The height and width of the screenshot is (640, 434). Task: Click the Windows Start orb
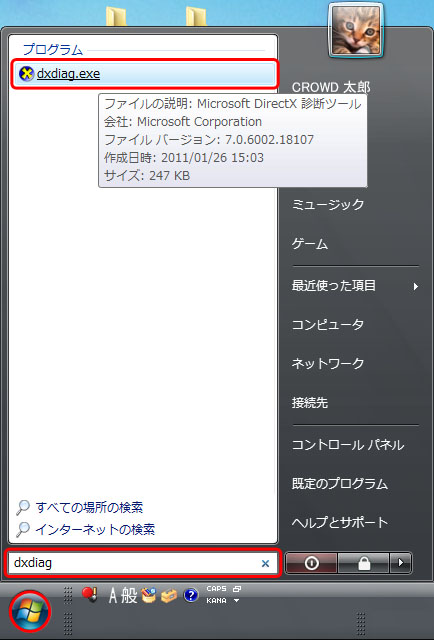click(x=29, y=611)
